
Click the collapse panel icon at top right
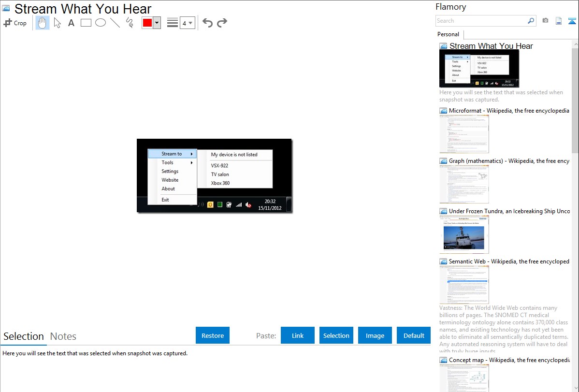click(572, 21)
